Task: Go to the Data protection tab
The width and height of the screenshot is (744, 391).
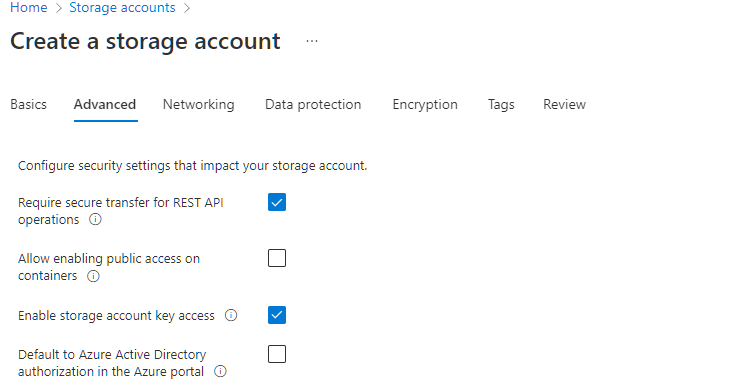Action: [x=313, y=104]
